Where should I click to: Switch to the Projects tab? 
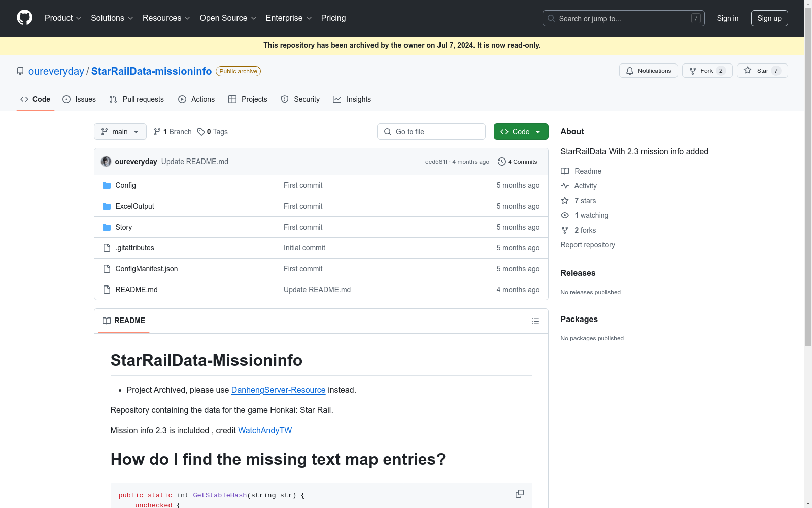click(248, 99)
